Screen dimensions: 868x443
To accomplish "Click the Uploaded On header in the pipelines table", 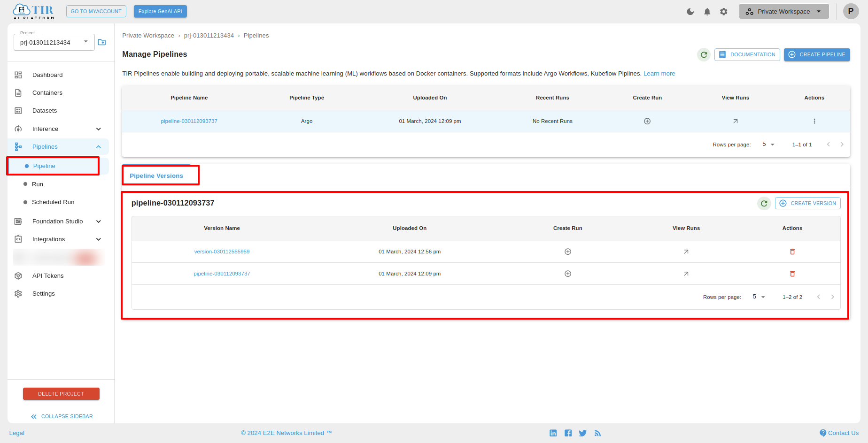I will tap(430, 98).
